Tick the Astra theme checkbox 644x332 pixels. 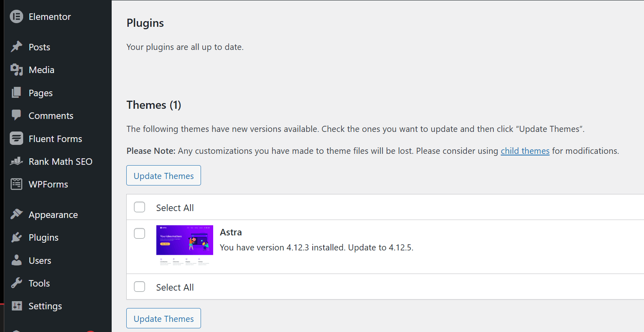point(139,233)
